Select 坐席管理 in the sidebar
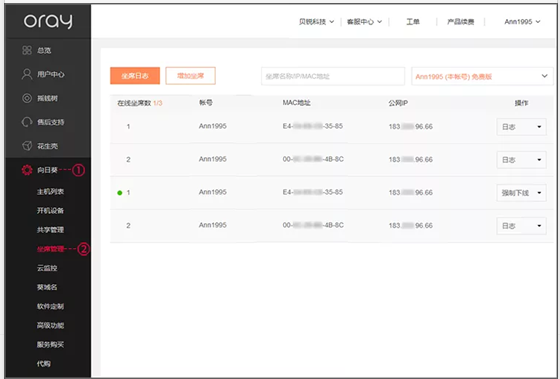Viewport: 560px width, 379px height. click(x=50, y=249)
